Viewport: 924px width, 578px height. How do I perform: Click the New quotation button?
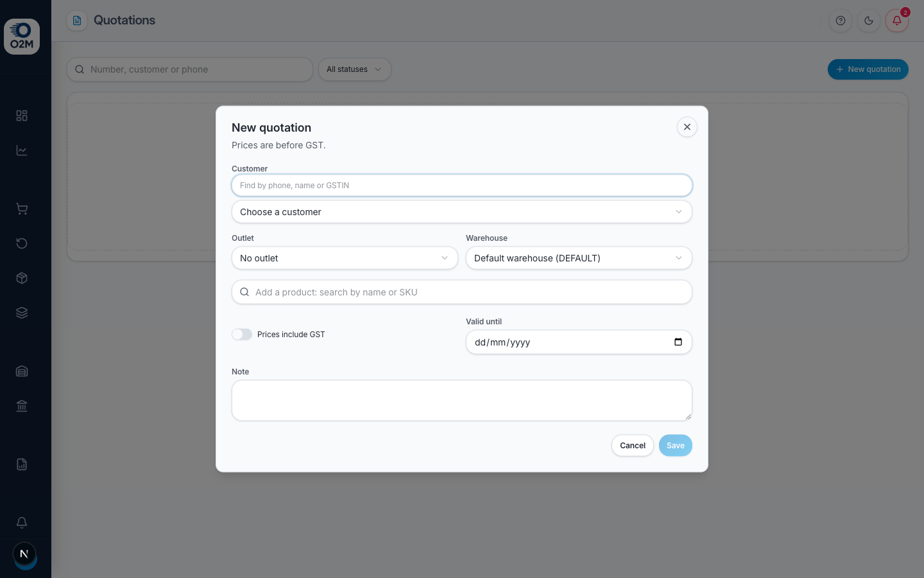tap(868, 69)
